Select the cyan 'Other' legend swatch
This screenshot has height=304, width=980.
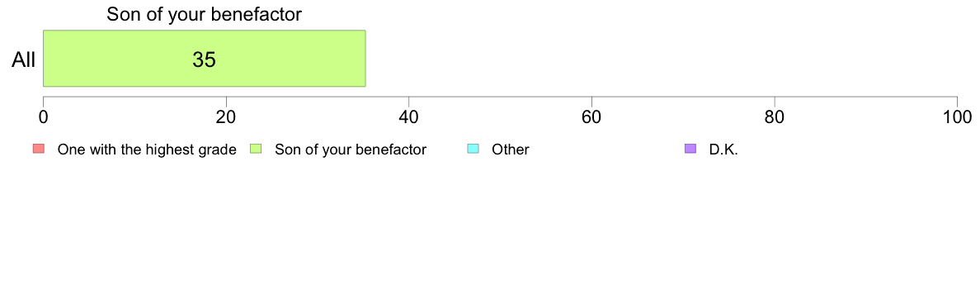(x=473, y=149)
